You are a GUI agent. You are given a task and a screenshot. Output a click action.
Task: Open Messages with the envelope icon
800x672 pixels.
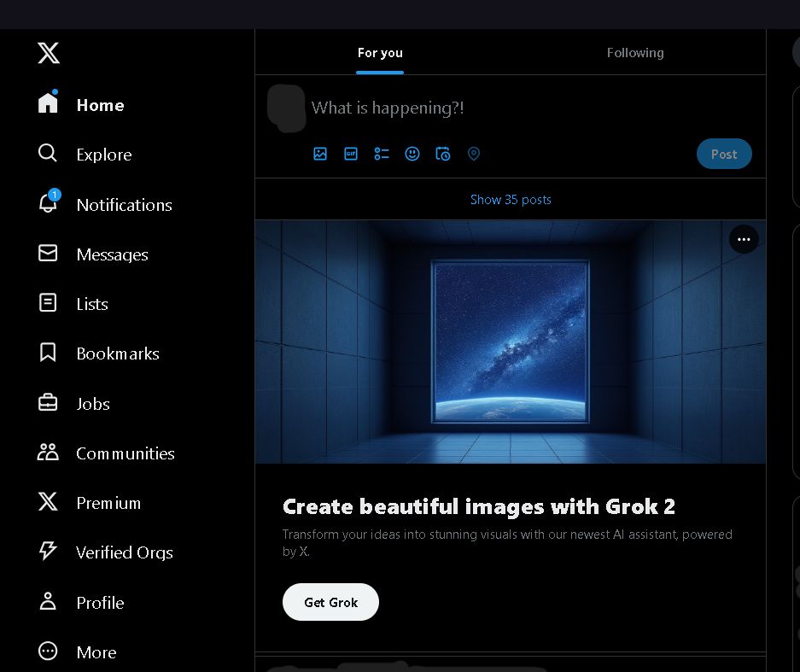click(48, 254)
